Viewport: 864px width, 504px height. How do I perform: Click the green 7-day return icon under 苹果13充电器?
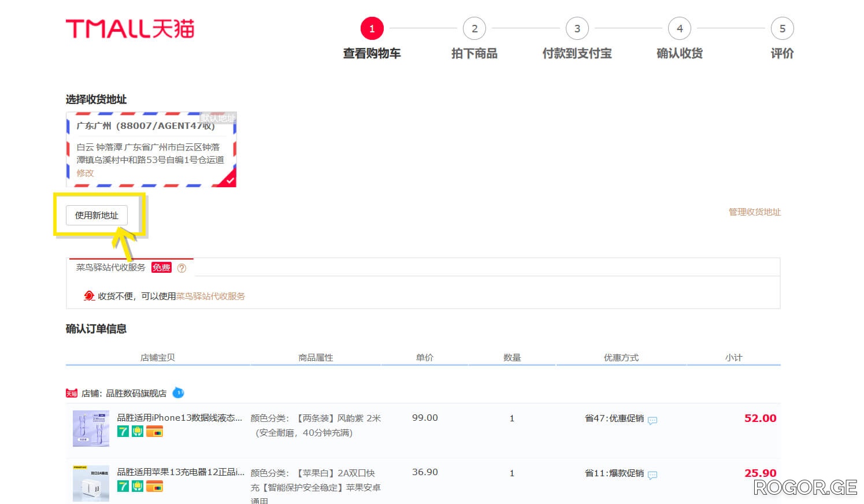click(123, 486)
